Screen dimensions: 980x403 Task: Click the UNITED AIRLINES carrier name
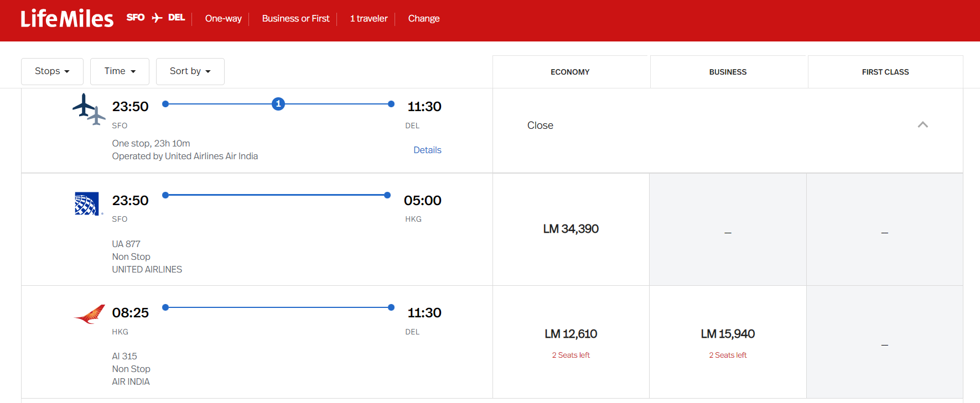147,269
